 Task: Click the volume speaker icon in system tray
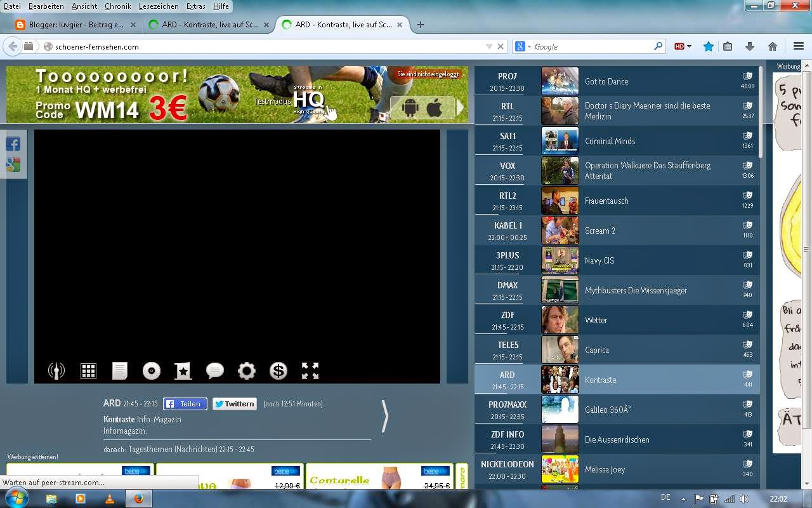click(x=744, y=498)
